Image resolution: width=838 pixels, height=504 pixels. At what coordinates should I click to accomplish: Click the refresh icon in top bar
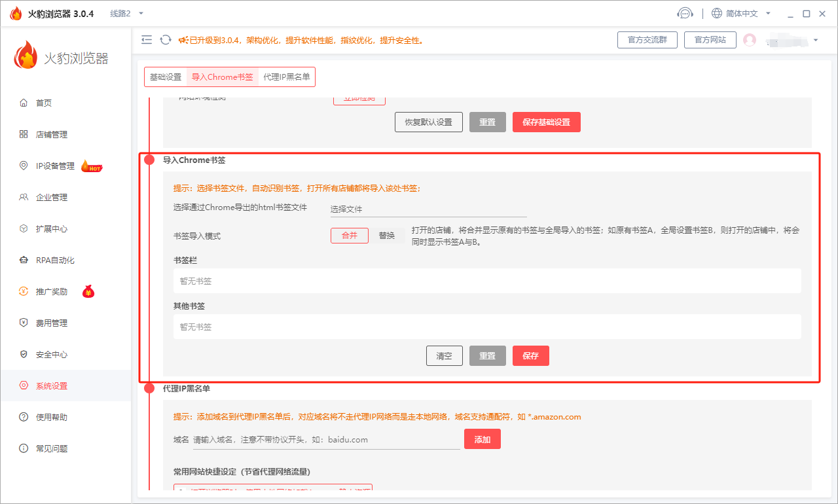[x=166, y=40]
